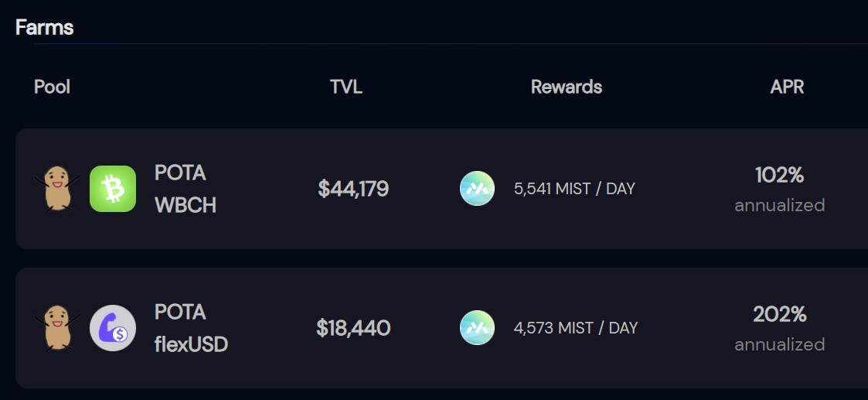868x400 pixels.
Task: Sort farms by the Rewards column header
Action: [x=567, y=87]
